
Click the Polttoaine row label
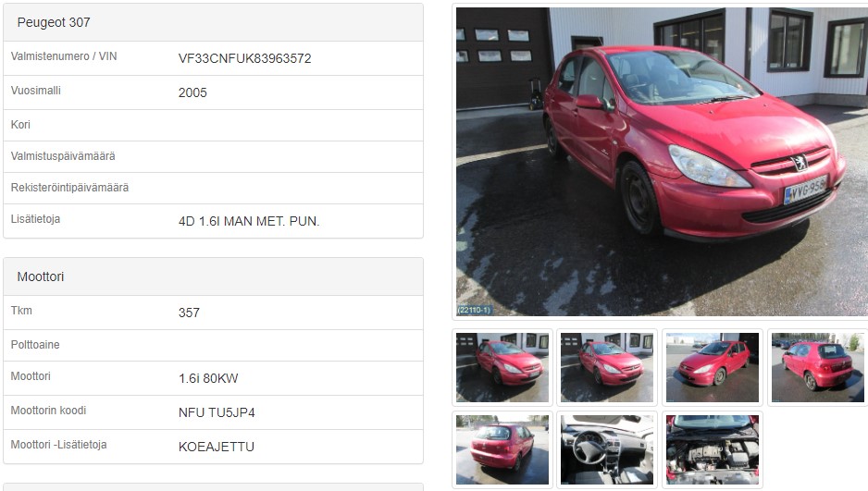point(35,345)
